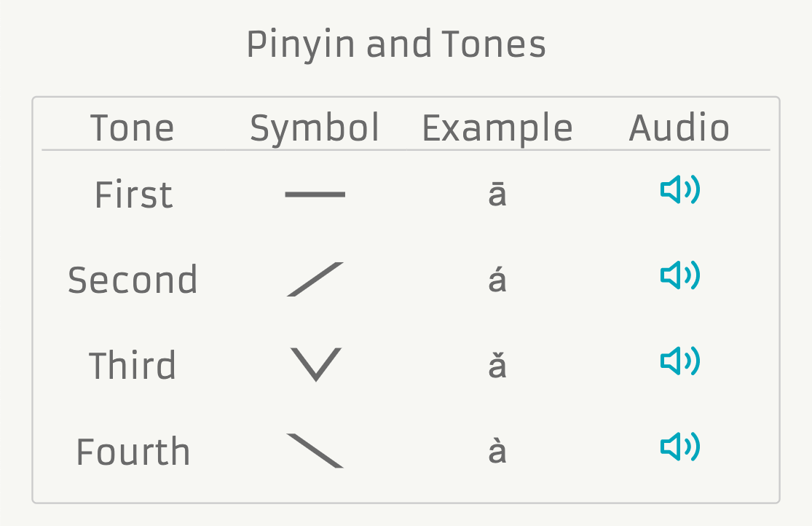This screenshot has height=526, width=812.
Task: Play the fourth tone speaker icon
Action: pyautogui.click(x=679, y=447)
